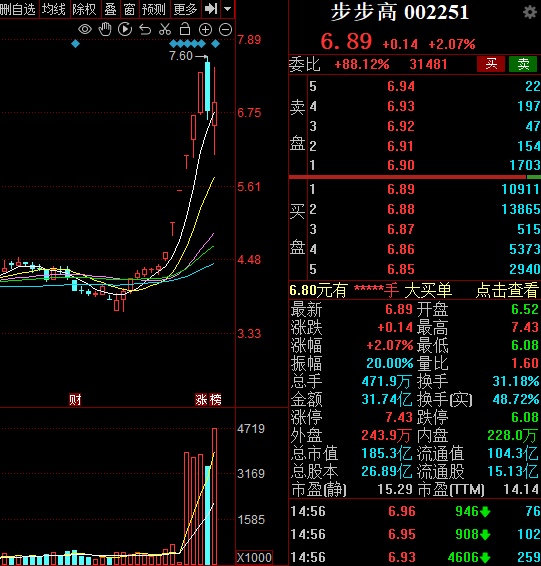This screenshot has height=566, width=541.
Task: Expand the toolbar dropdown triangle
Action: point(227,9)
